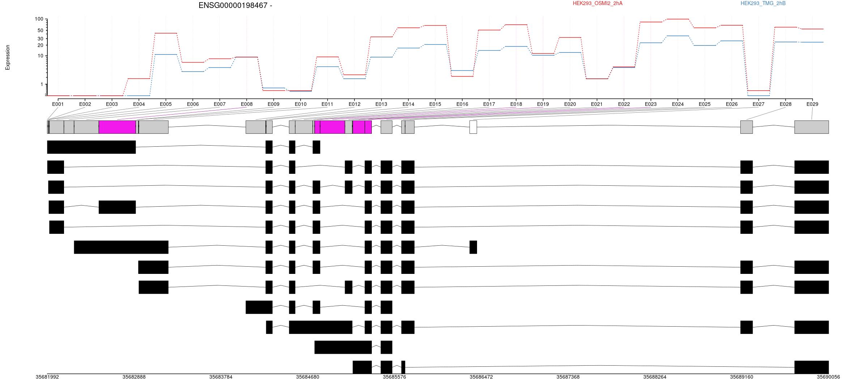Click the E003 exon bin label
Image resolution: width=868 pixels, height=383 pixels.
pos(112,104)
